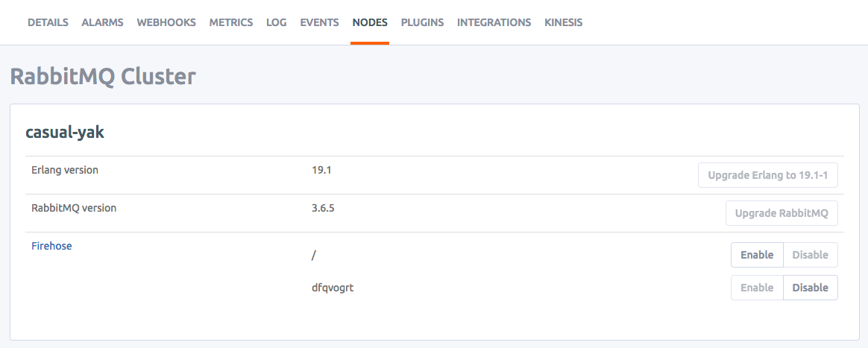This screenshot has height=348, width=868.
Task: Go to the Integrations tab
Action: pos(494,22)
